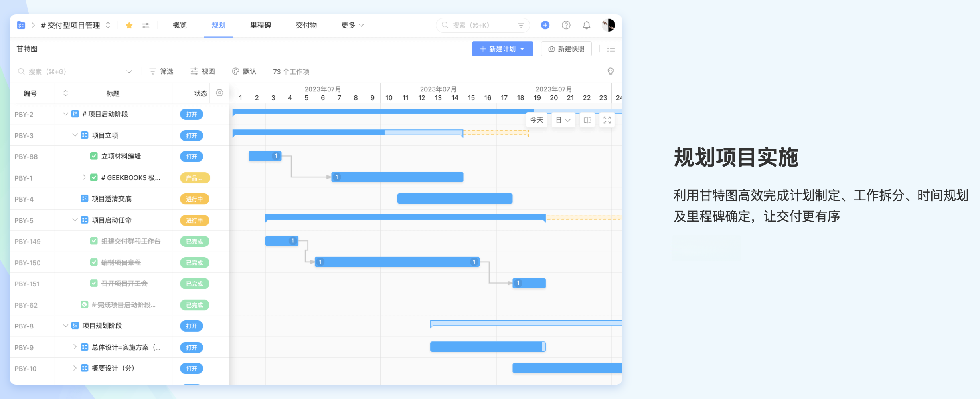
Task: Click the list view icon beside 新建快照
Action: pos(611,49)
